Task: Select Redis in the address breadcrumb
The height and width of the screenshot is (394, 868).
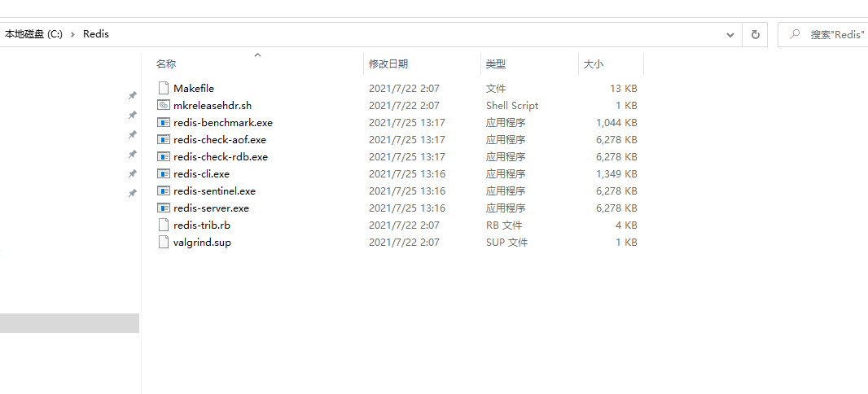Action: coord(96,34)
